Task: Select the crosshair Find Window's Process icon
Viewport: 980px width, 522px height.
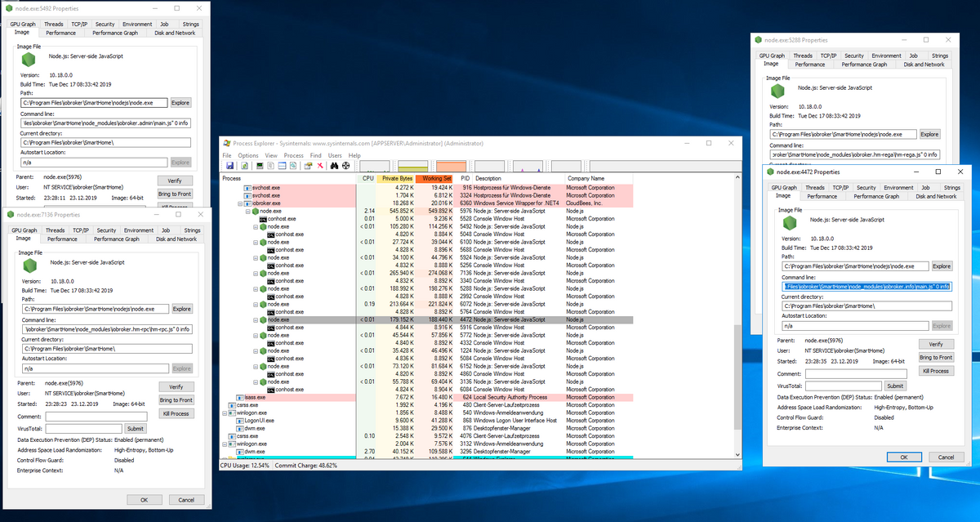Action: [x=346, y=165]
